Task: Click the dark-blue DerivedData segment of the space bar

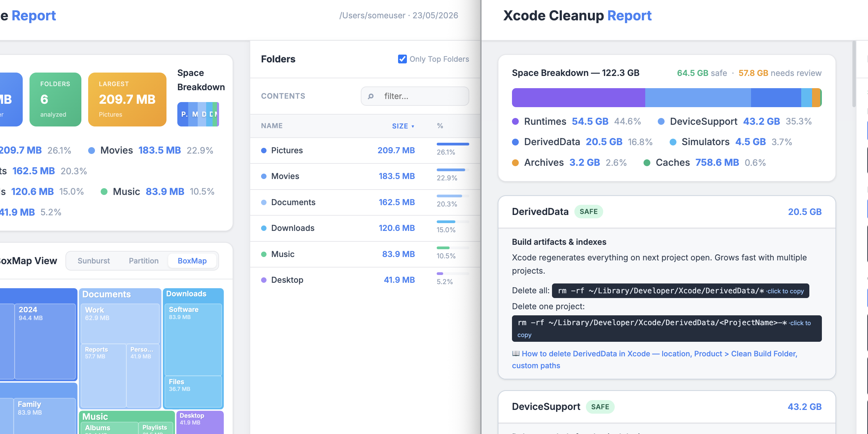Action: [776, 98]
